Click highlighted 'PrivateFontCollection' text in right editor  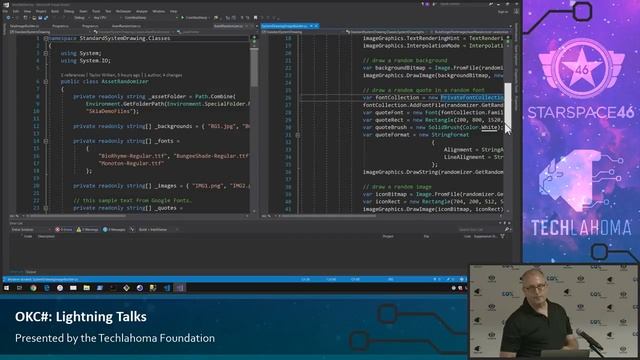471,98
